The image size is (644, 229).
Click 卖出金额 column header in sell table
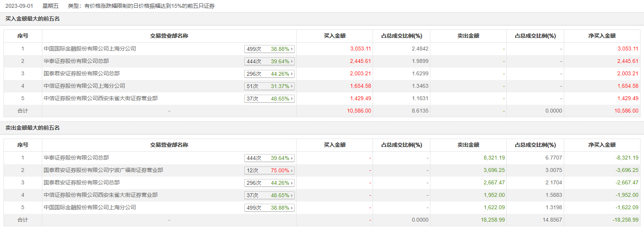(468, 145)
